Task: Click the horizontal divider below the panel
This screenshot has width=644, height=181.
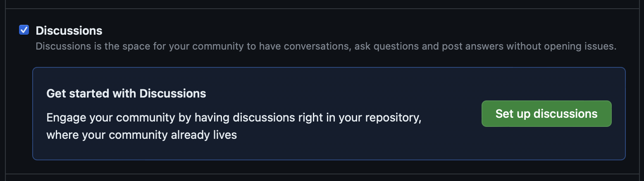Action: click(x=322, y=174)
